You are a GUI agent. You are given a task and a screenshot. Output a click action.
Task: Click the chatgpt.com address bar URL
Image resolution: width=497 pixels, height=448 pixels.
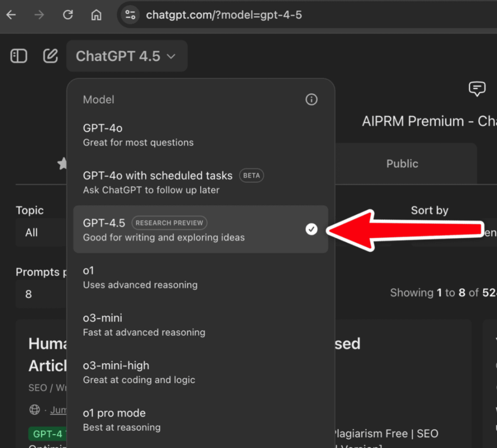[x=224, y=15]
